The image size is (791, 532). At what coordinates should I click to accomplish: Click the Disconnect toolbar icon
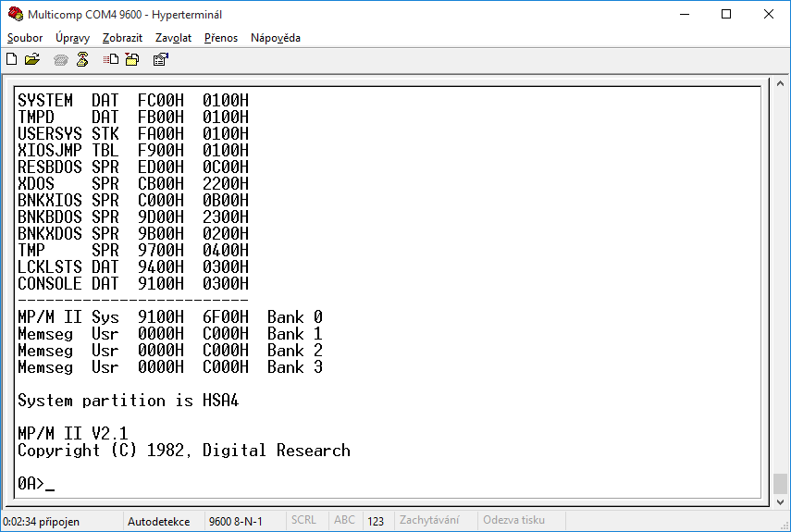point(82,59)
